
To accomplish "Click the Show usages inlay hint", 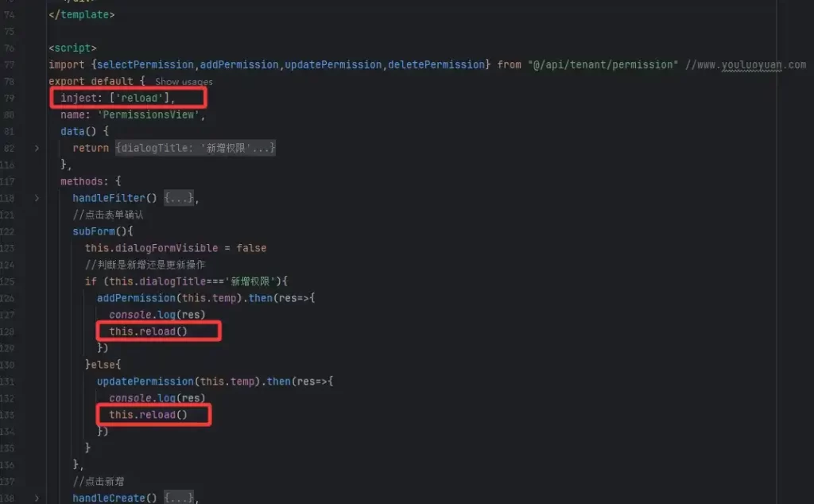I will pyautogui.click(x=184, y=82).
